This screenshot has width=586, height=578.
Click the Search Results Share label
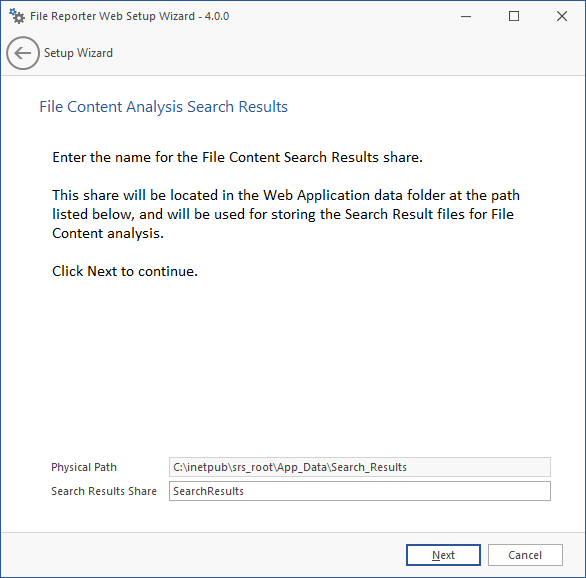click(104, 491)
